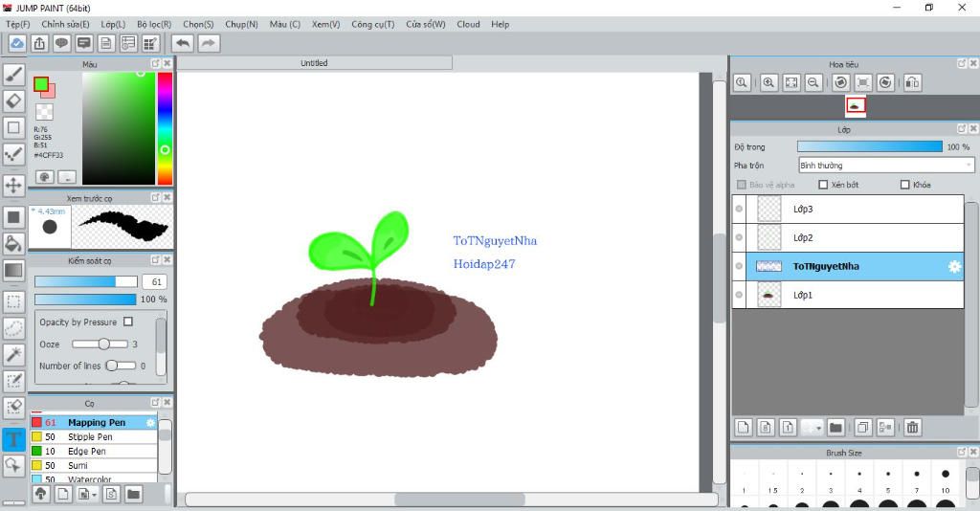The width and height of the screenshot is (980, 511).
Task: Select the Text tool
Action: [x=13, y=438]
